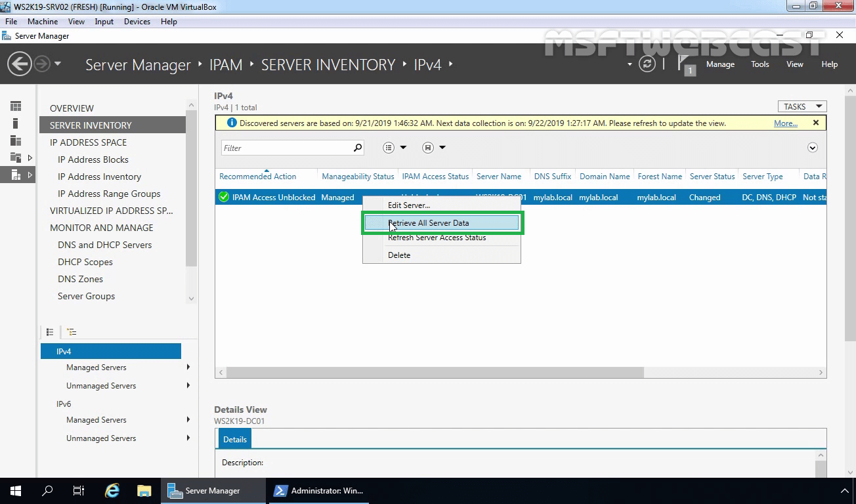Open the Manage menu
The height and width of the screenshot is (504, 856).
point(720,64)
